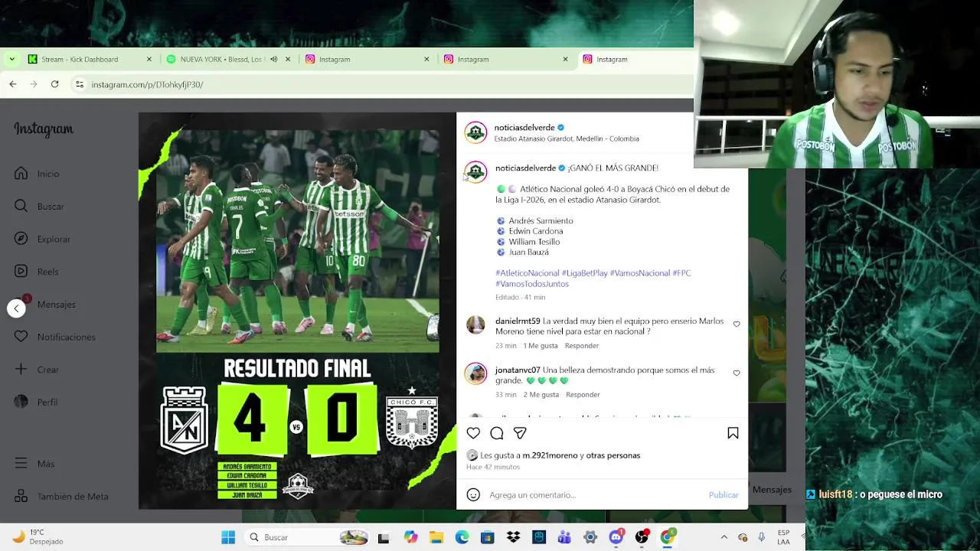Open Mensajes in the sidebar

(x=44, y=305)
